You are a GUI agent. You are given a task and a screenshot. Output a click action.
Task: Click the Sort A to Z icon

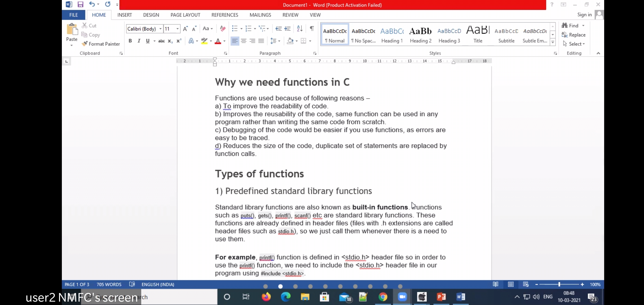(300, 29)
